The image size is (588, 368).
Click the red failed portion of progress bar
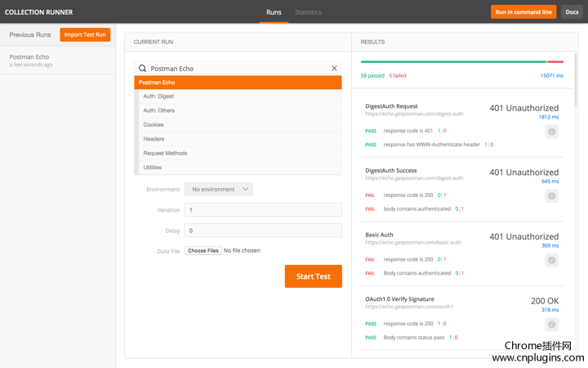tap(555, 61)
